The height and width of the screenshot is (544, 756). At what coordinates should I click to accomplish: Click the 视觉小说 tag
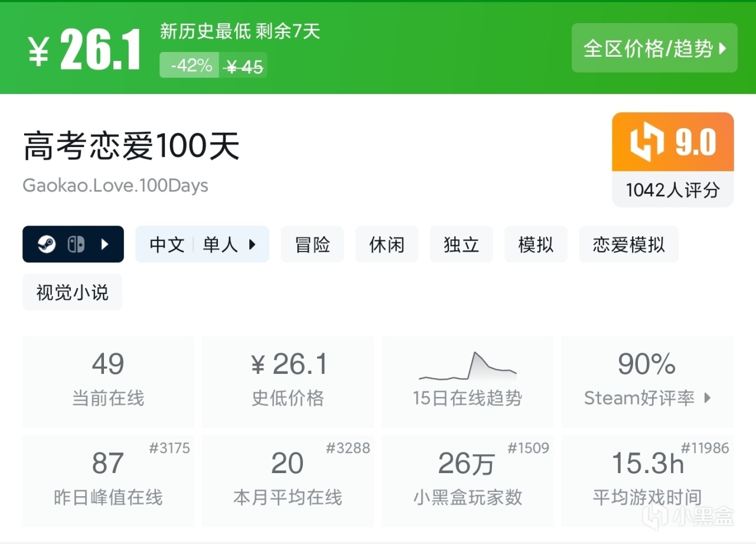[72, 292]
